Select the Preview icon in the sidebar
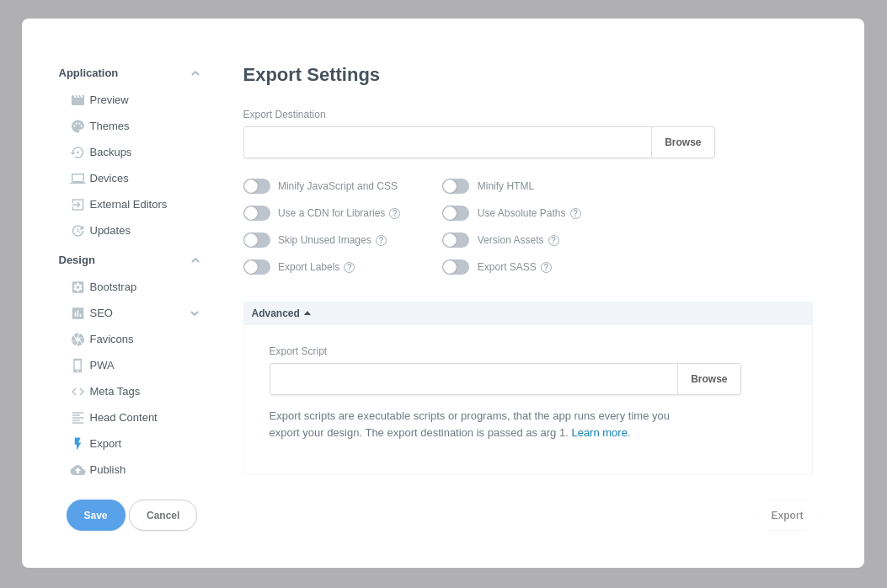This screenshot has height=588, width=887. coord(77,99)
